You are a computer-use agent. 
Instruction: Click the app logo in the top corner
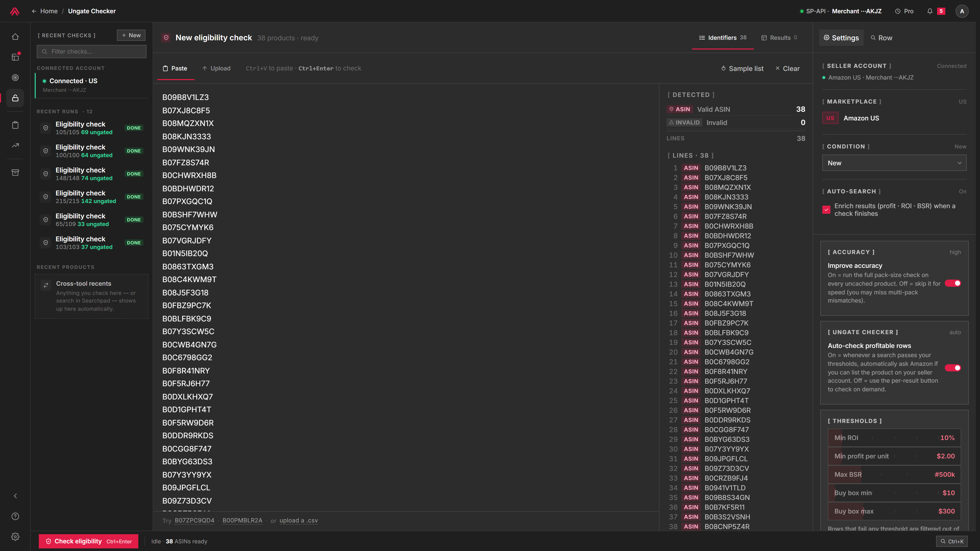tap(15, 11)
